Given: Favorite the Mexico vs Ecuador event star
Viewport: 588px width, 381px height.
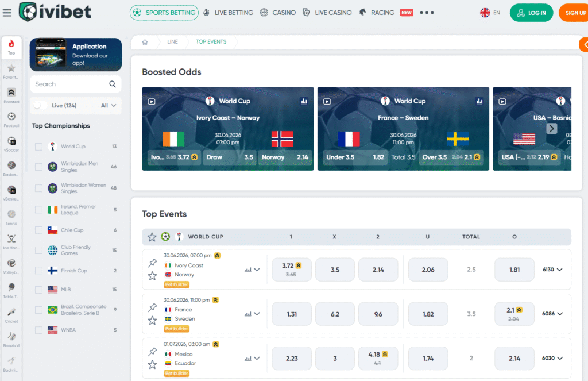Looking at the screenshot, I should click(152, 364).
